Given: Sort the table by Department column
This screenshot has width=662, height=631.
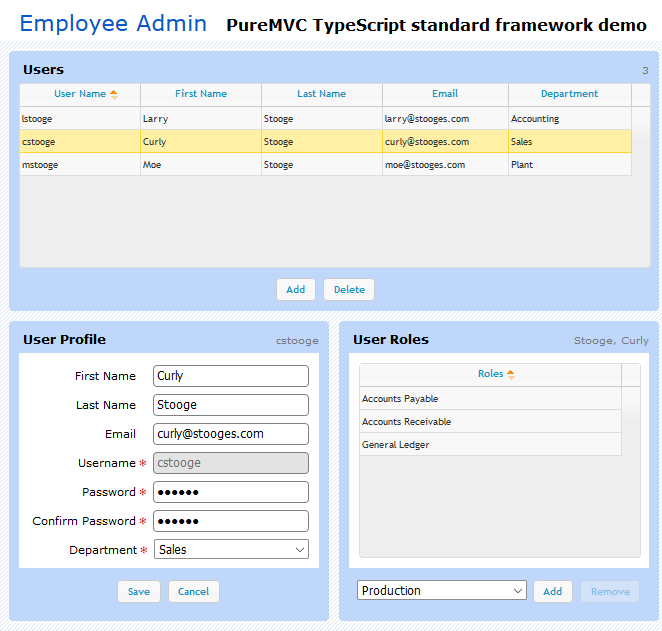Looking at the screenshot, I should [570, 94].
